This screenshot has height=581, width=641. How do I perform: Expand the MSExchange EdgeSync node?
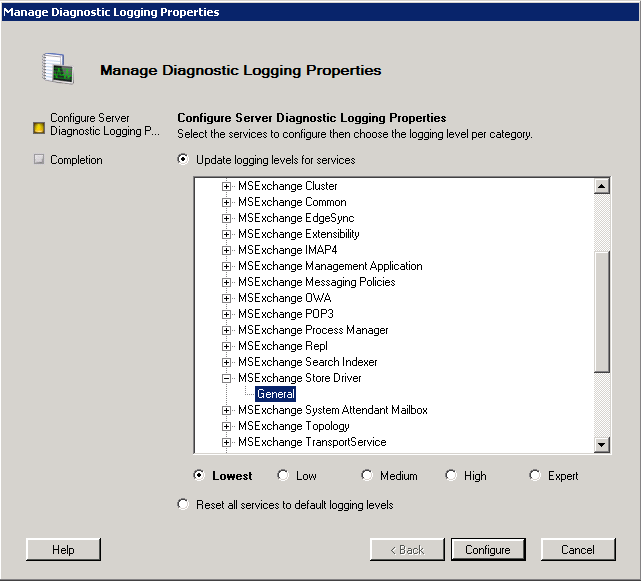pyautogui.click(x=226, y=218)
